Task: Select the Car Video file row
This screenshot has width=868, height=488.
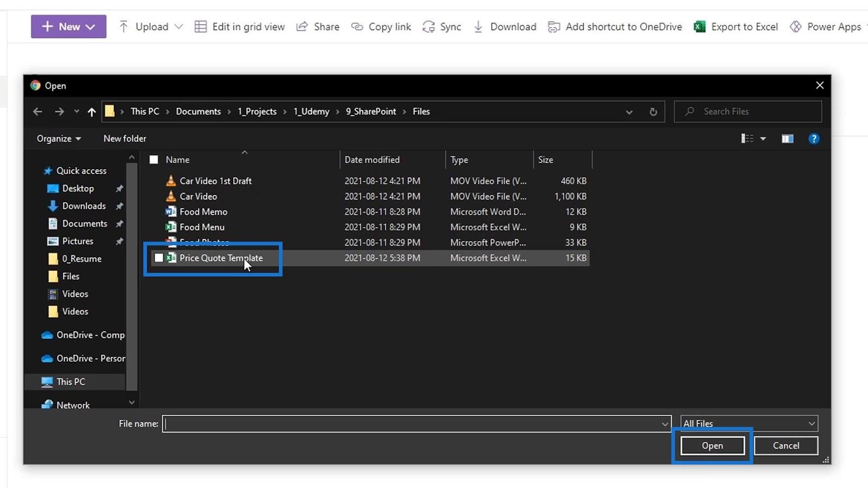Action: tap(369, 196)
